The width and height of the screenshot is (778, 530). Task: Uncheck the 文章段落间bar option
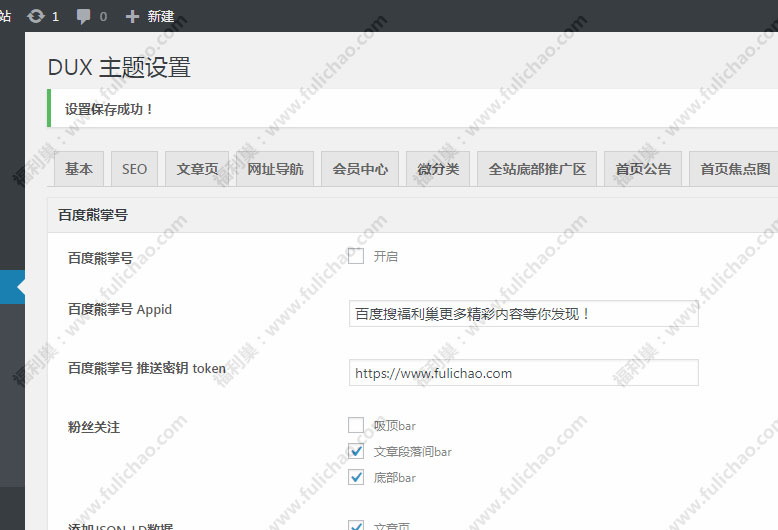point(356,451)
